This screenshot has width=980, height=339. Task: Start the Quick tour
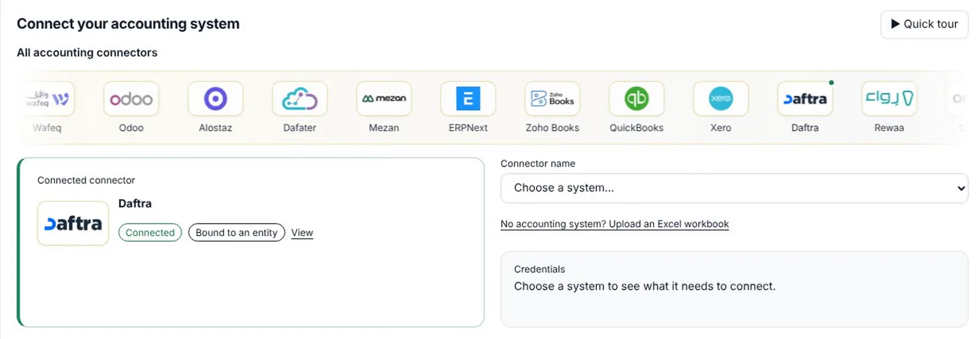pos(924,24)
